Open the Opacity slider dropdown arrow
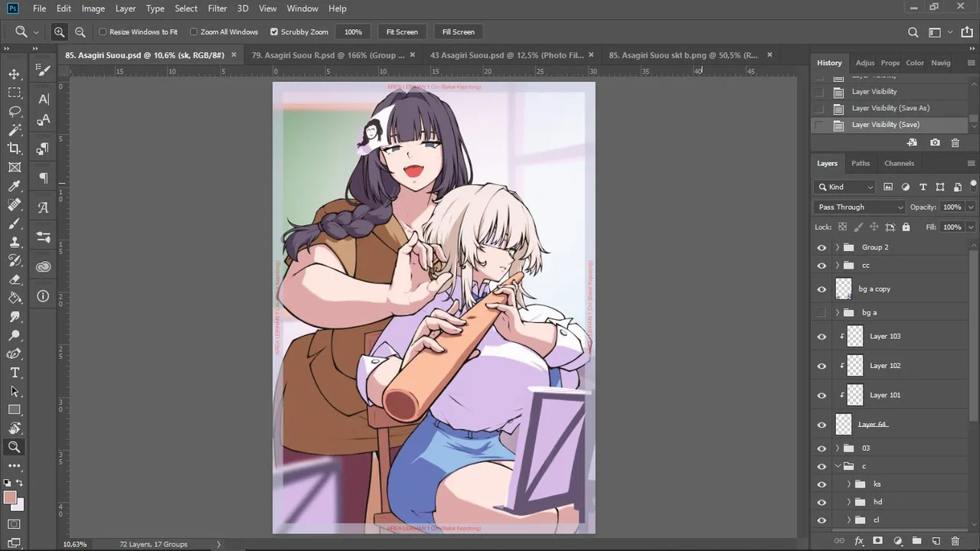This screenshot has width=980, height=551. click(971, 207)
